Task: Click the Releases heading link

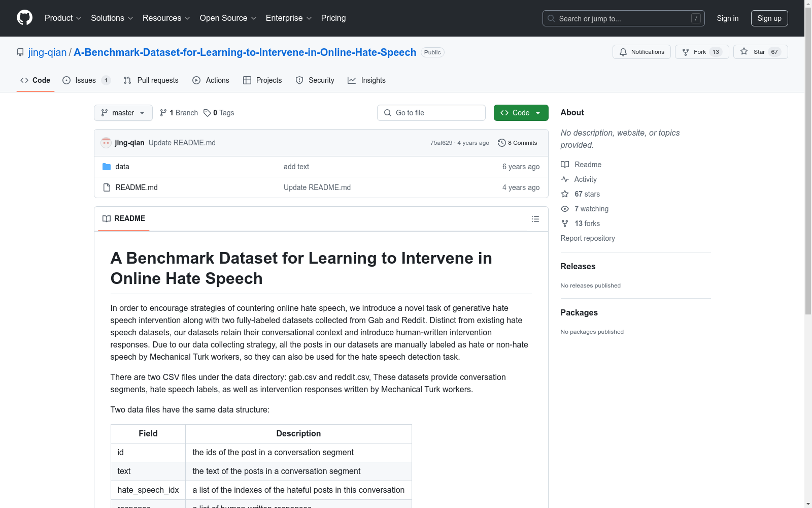Action: (x=578, y=266)
